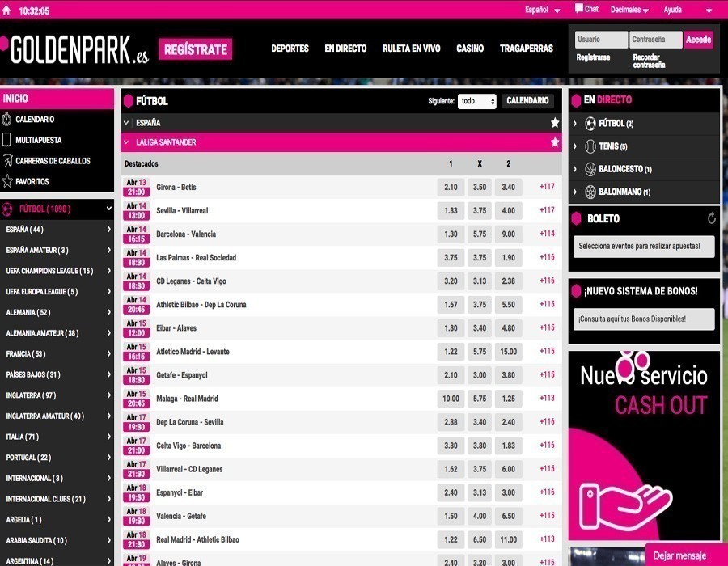The height and width of the screenshot is (566, 728).
Task: Select odds 15.00 for Levante win
Action: coord(509,352)
